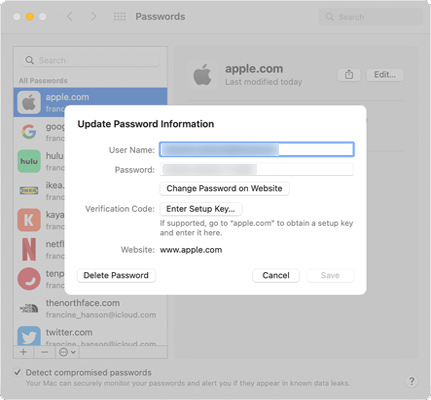Click the apple.com heading in detail pane

tap(254, 69)
